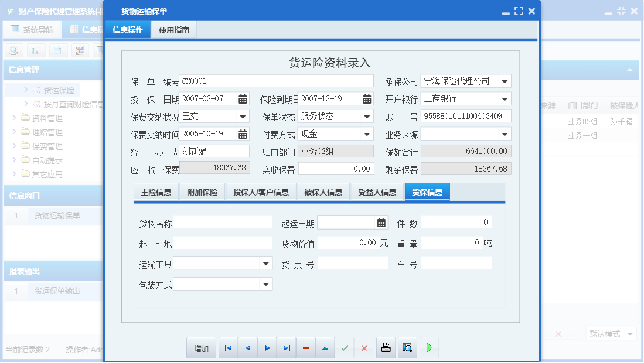The height and width of the screenshot is (363, 644).
Task: Click the green run arrow icon
Action: click(x=428, y=347)
